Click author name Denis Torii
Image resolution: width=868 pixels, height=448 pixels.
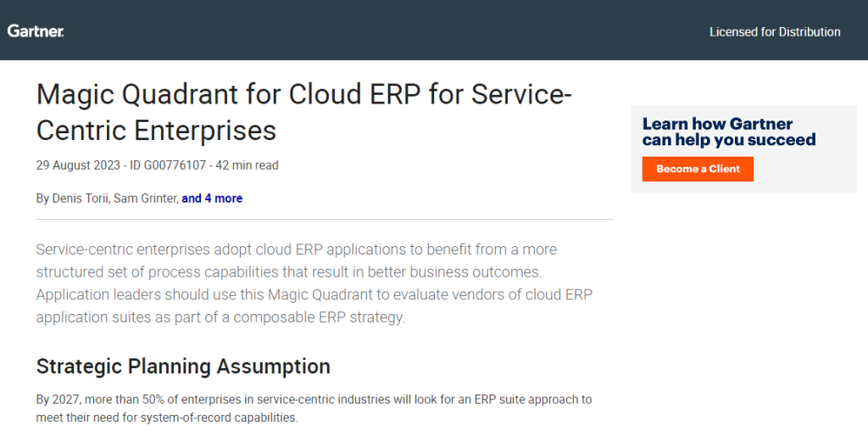click(80, 199)
